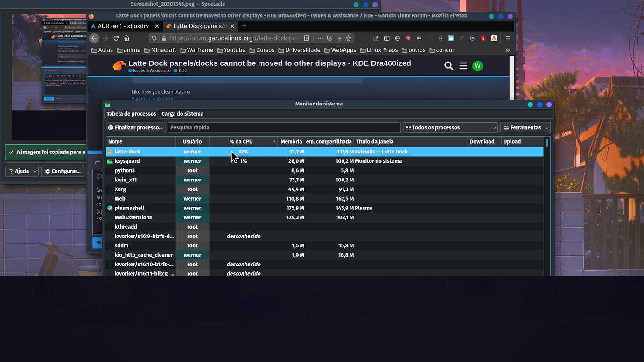
Task: Open the Linux Preps bookmark folder
Action: (378, 50)
